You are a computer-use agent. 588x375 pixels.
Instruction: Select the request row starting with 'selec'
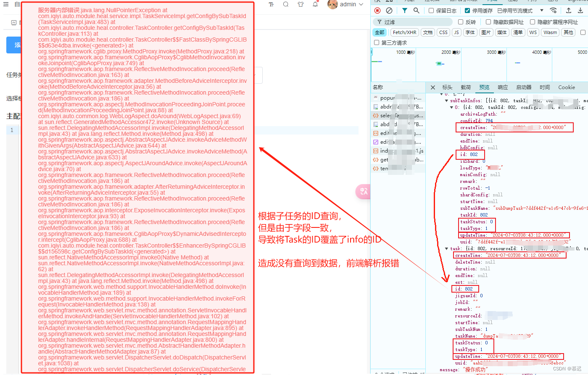pos(398,116)
